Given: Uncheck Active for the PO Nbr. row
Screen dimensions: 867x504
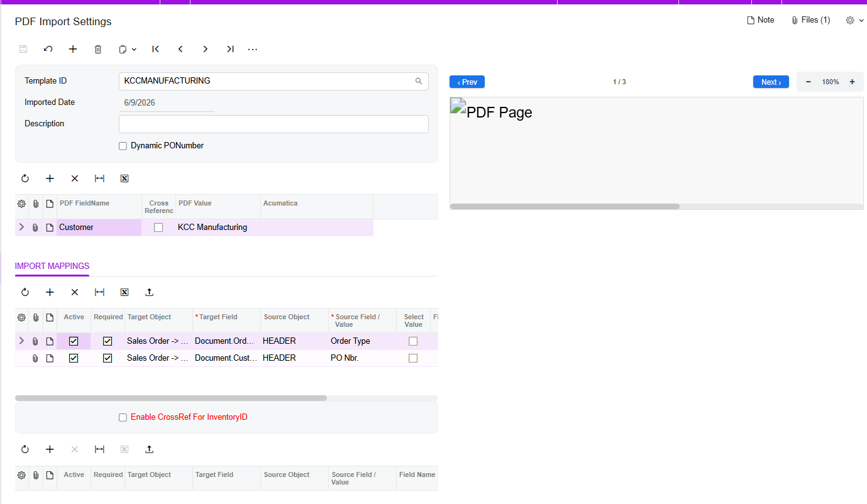Looking at the screenshot, I should pos(74,358).
